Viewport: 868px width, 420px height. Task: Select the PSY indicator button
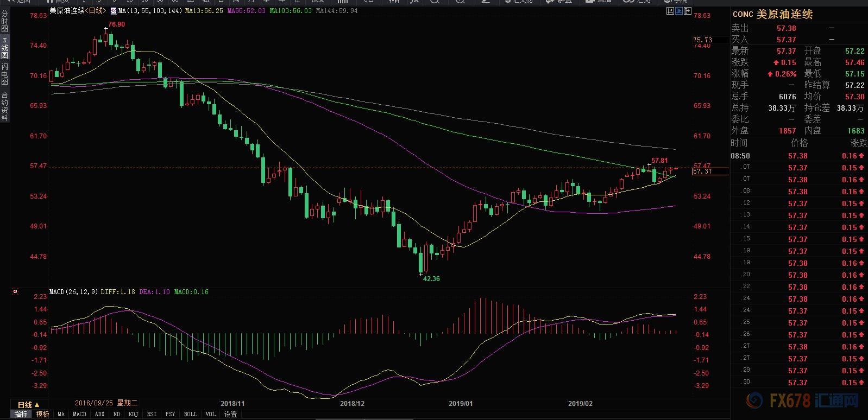click(170, 414)
